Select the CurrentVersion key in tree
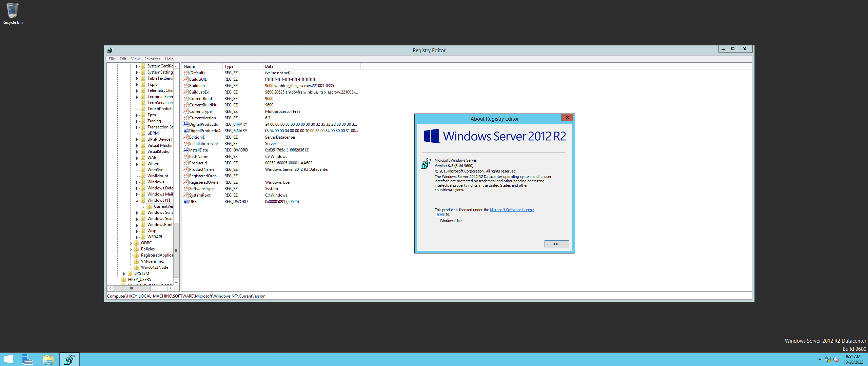The height and width of the screenshot is (366, 868). (x=163, y=206)
